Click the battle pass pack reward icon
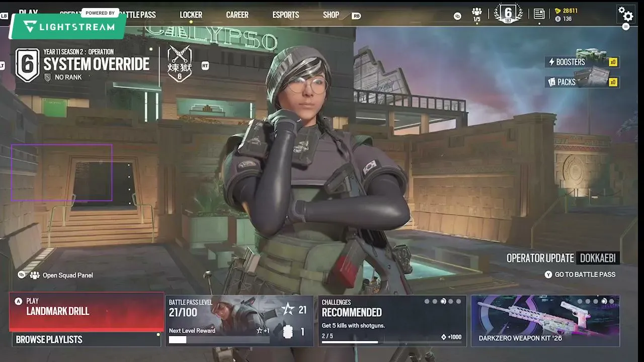 click(x=288, y=332)
